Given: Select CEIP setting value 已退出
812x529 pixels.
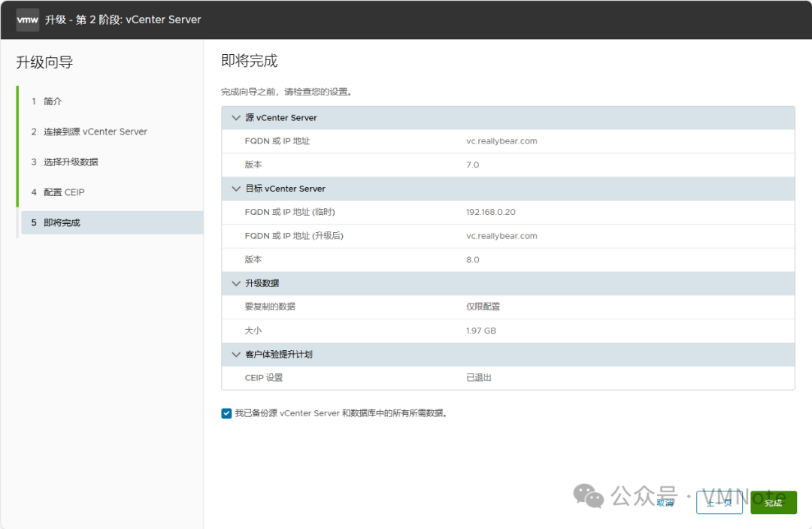Looking at the screenshot, I should coord(478,378).
